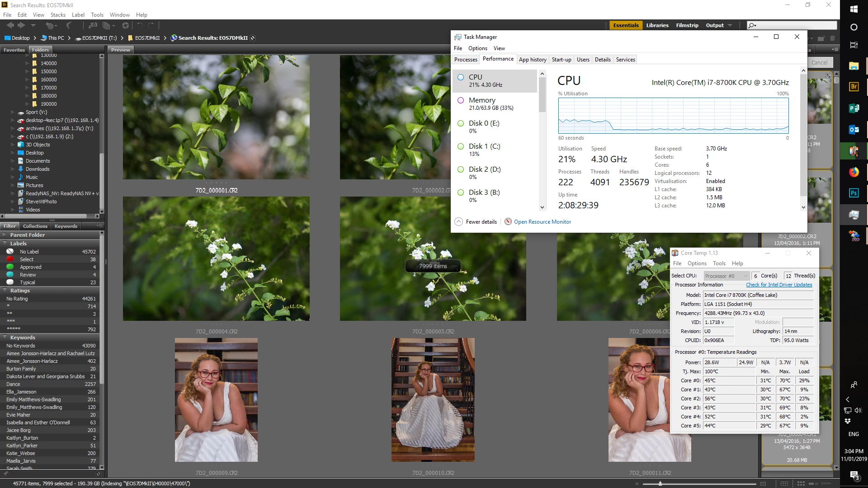Expand the Pictures folder tree node
This screenshot has width=868, height=488.
pos(13,185)
